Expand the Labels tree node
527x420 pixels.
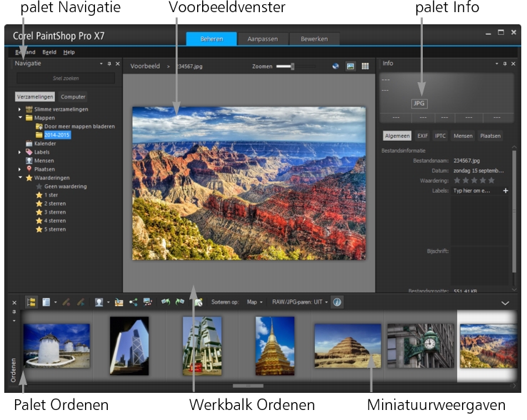19,152
